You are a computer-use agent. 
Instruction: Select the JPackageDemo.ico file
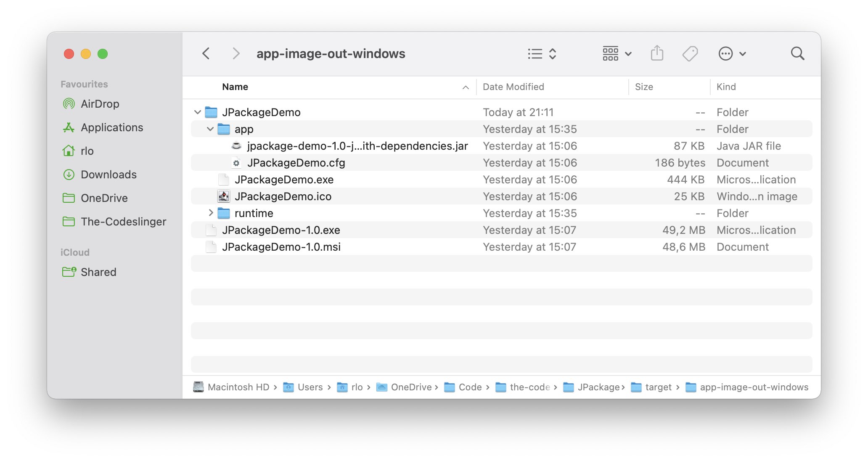(x=283, y=196)
